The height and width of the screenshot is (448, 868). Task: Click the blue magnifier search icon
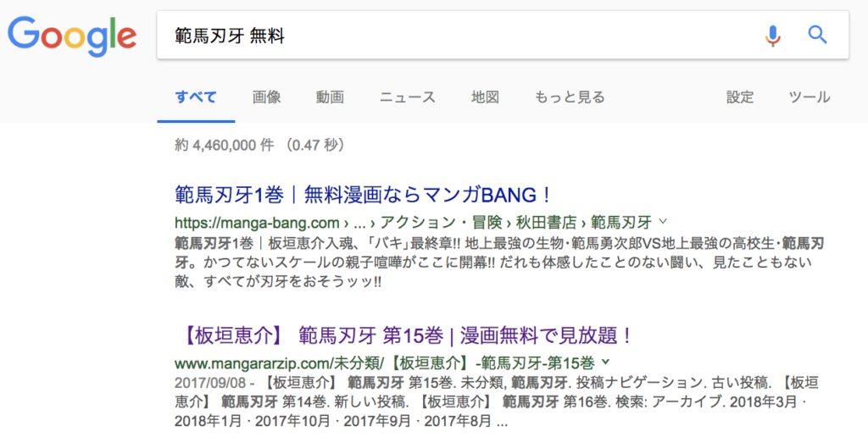tap(817, 35)
